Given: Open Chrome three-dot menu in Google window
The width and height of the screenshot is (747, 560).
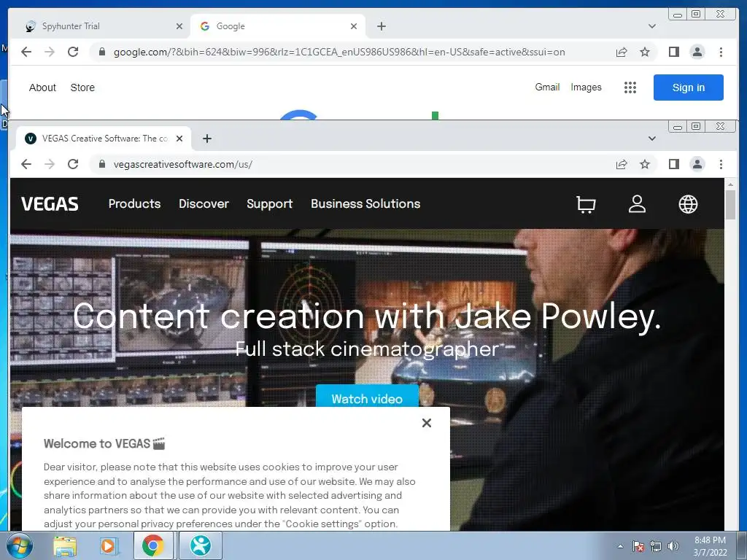Looking at the screenshot, I should 721,52.
